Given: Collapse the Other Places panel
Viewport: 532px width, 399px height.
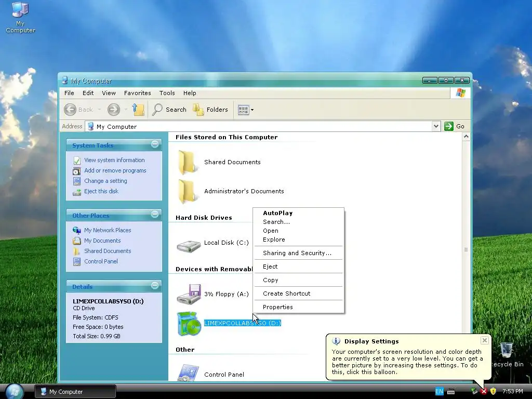Looking at the screenshot, I should tap(155, 215).
